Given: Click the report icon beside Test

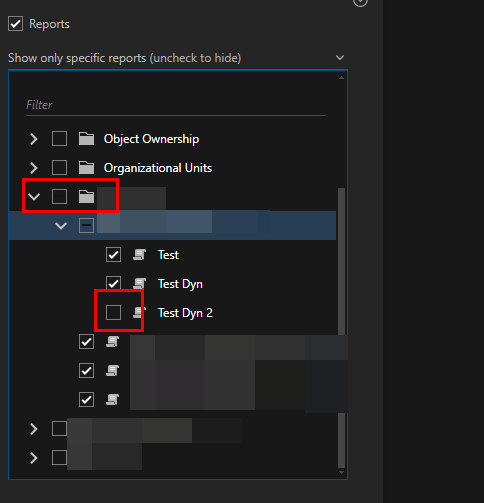Looking at the screenshot, I should coord(139,255).
